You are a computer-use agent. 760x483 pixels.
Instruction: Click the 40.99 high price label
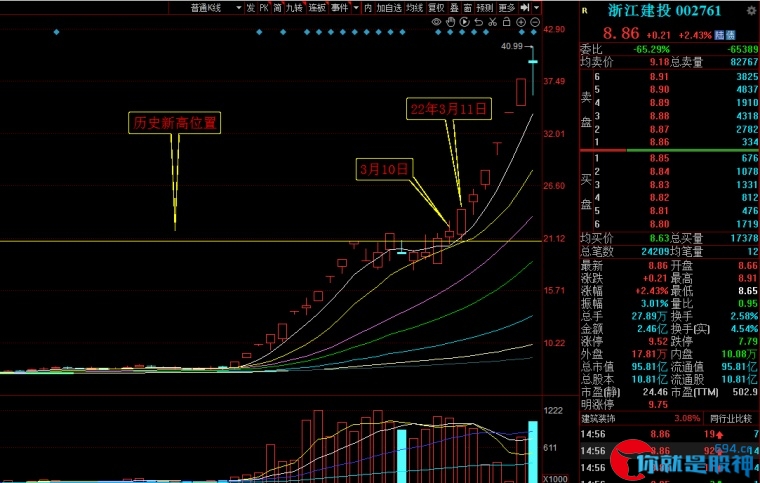pyautogui.click(x=512, y=46)
